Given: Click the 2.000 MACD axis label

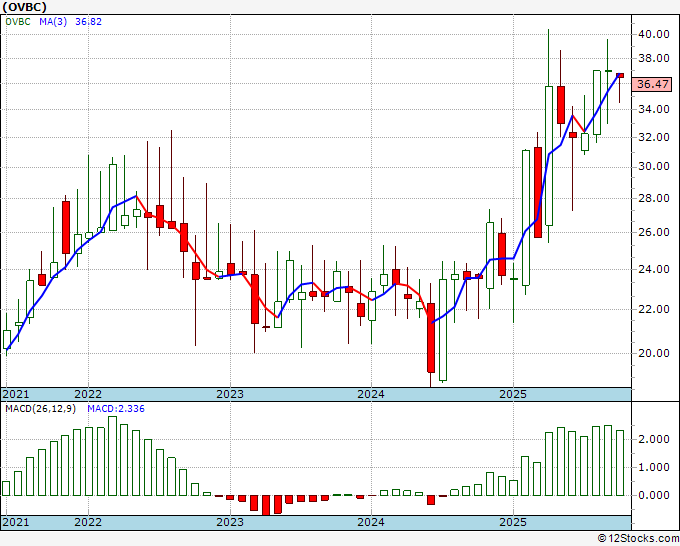Looking at the screenshot, I should 654,439.
